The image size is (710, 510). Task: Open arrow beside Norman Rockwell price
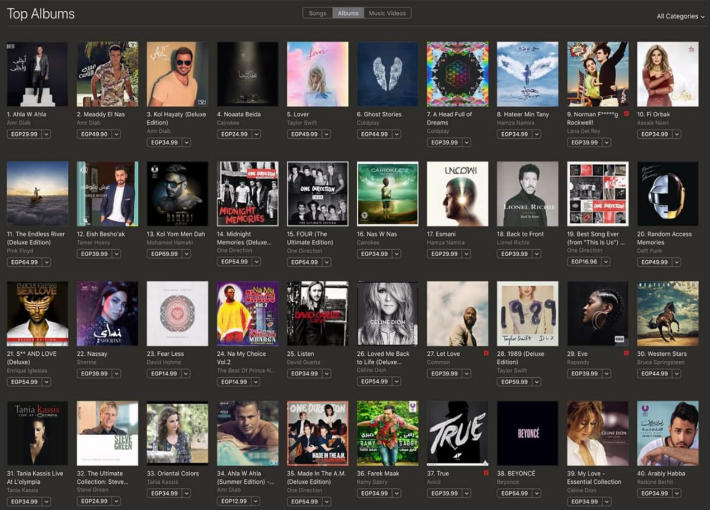(607, 142)
